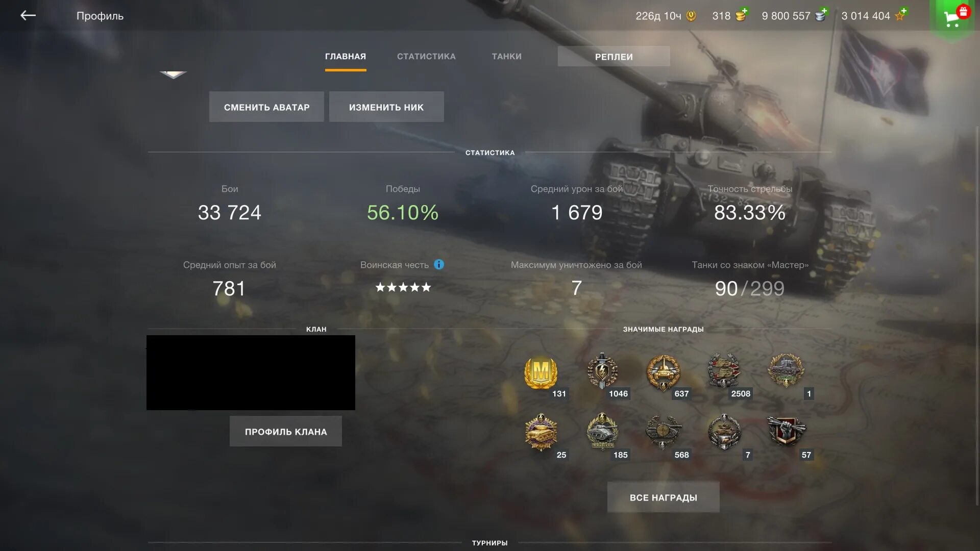Click the Сменить аватар button
Screen dimensions: 980x551
[x=266, y=107]
